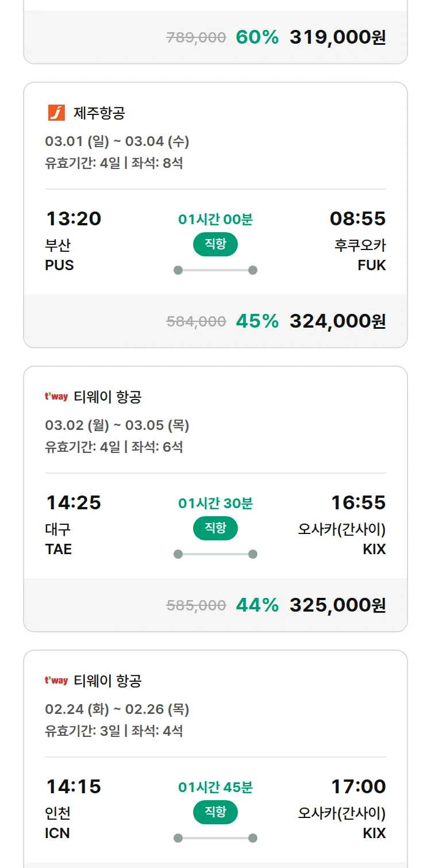Click the route line under the 01시간 00분 duration
This screenshot has height=868, width=431.
(x=215, y=270)
